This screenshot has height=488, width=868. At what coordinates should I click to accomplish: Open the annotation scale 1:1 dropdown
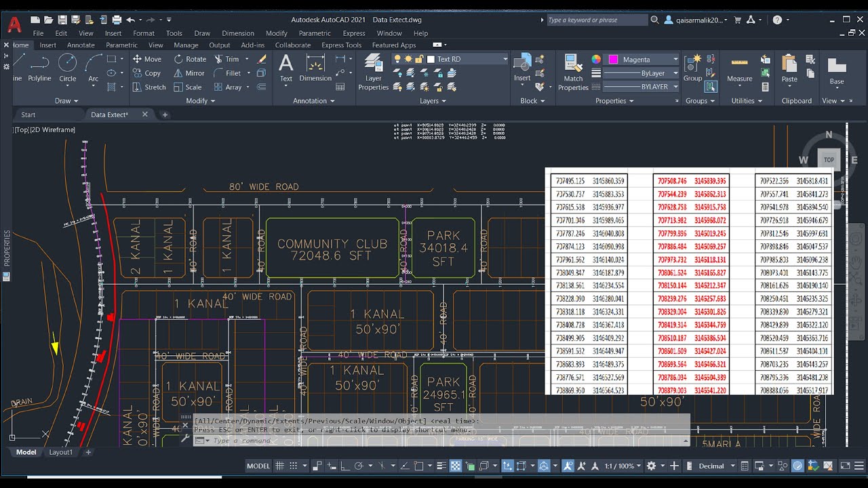621,466
